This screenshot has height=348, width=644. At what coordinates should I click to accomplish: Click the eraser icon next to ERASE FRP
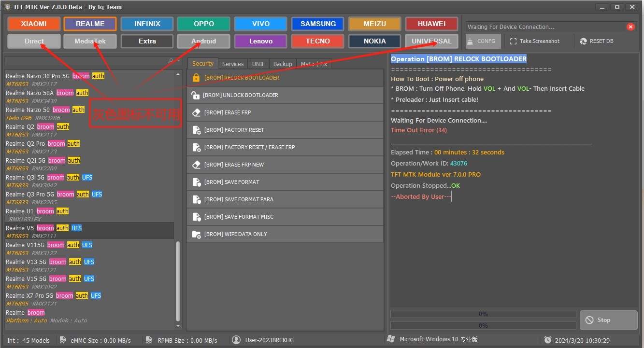click(x=196, y=112)
